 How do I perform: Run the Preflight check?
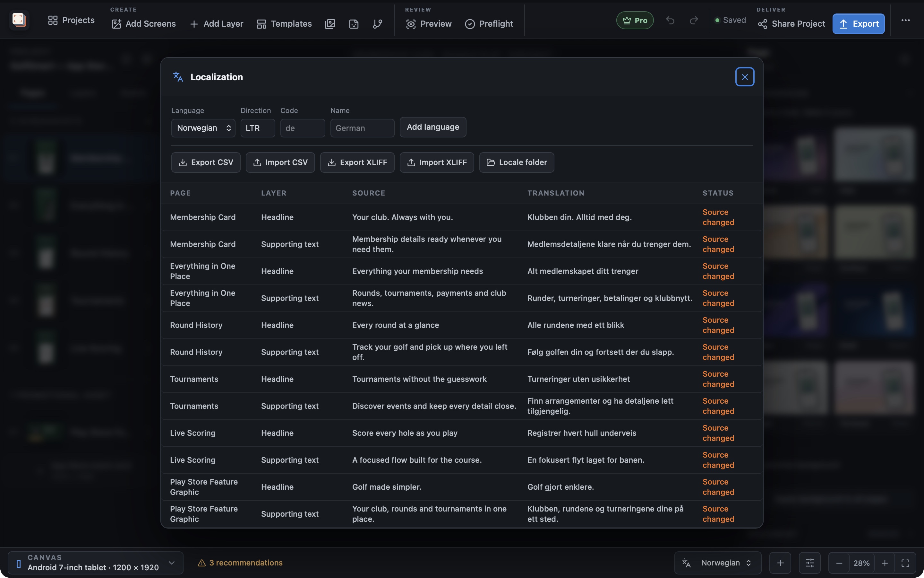tap(489, 24)
